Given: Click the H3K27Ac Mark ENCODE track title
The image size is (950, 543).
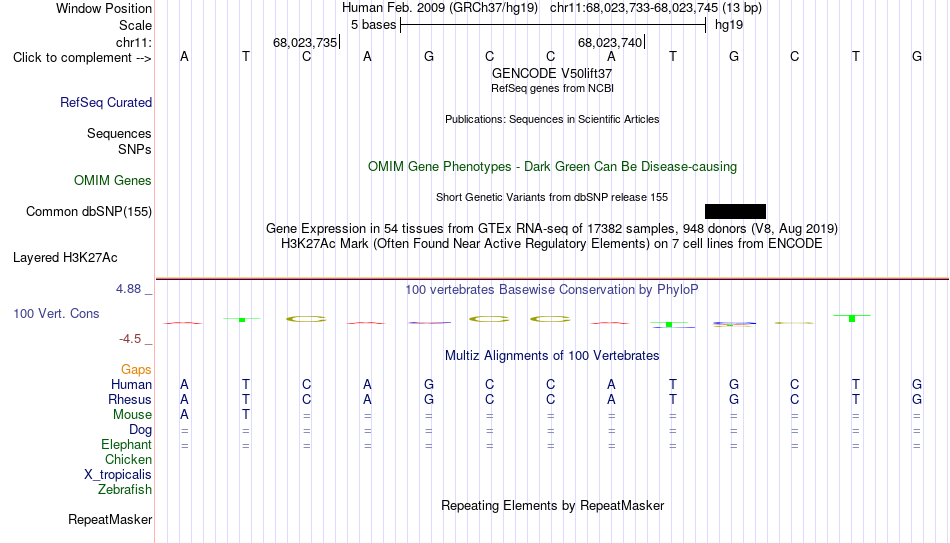Looking at the screenshot, I should coord(552,244).
